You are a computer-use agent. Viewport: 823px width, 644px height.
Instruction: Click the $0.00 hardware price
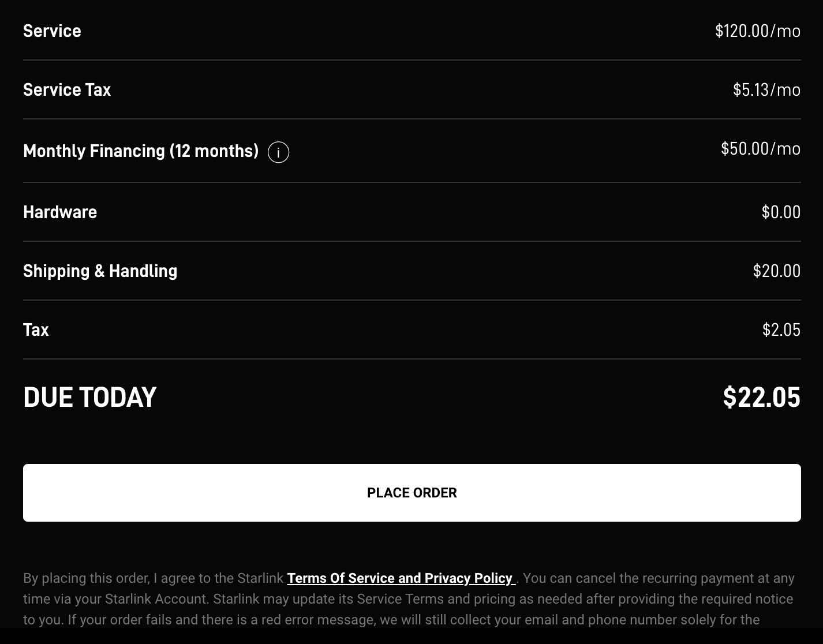(x=781, y=212)
